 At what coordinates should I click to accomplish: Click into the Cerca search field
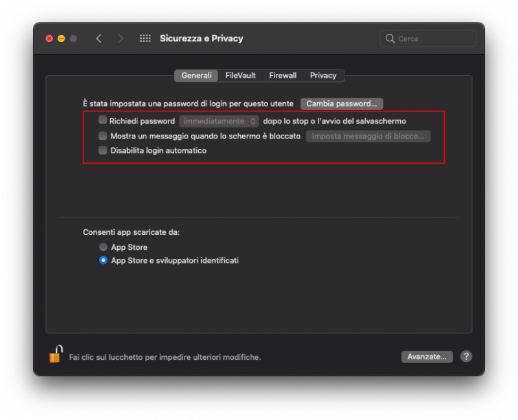[x=434, y=39]
